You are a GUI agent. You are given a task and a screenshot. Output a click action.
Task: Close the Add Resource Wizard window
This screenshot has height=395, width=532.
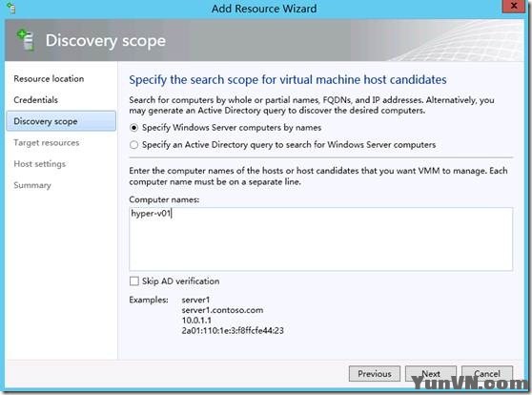(x=514, y=6)
